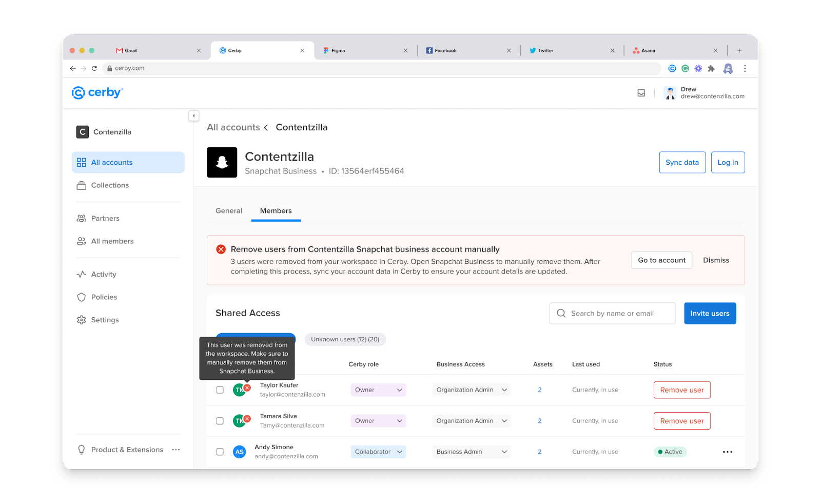Switch to the General tab

[229, 211]
